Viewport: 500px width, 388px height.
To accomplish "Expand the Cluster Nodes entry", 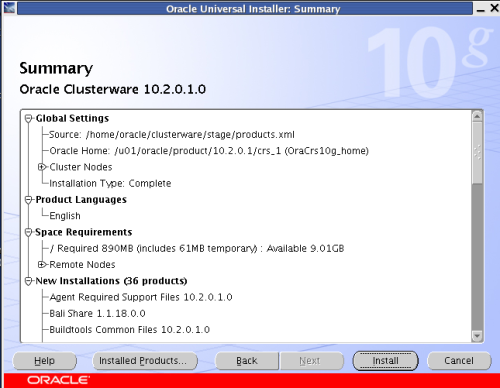I will click(x=42, y=167).
